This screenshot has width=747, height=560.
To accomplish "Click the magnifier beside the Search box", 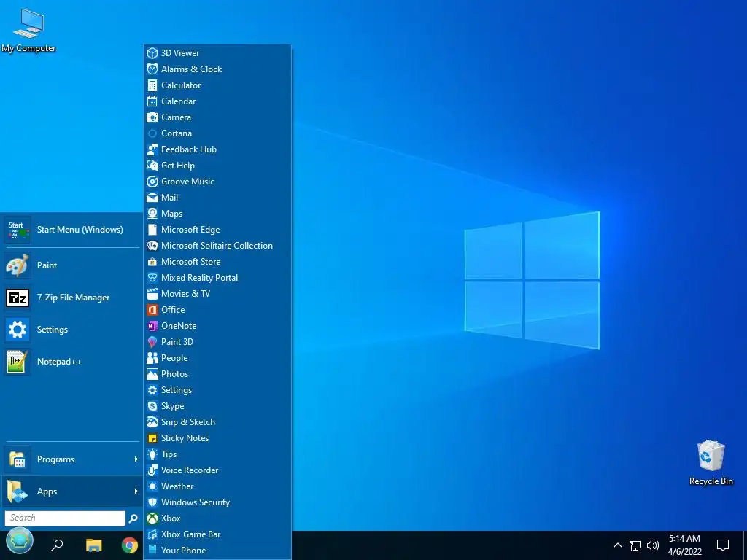I will [133, 518].
